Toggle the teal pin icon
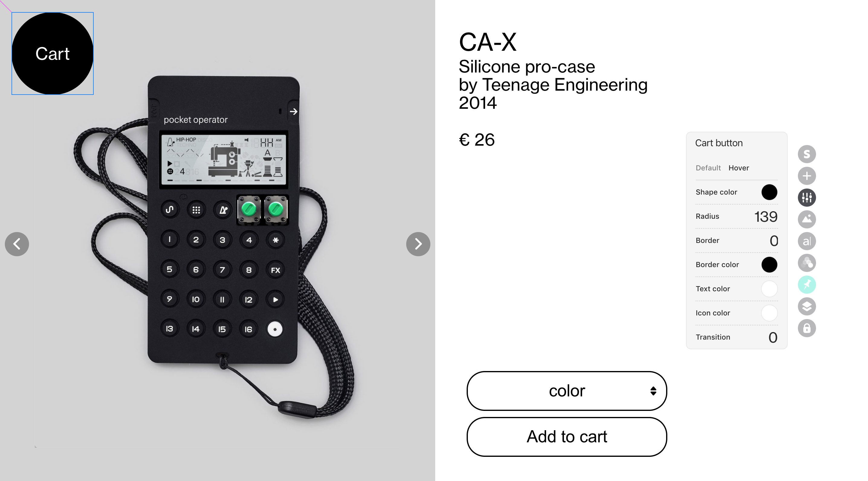 (807, 285)
